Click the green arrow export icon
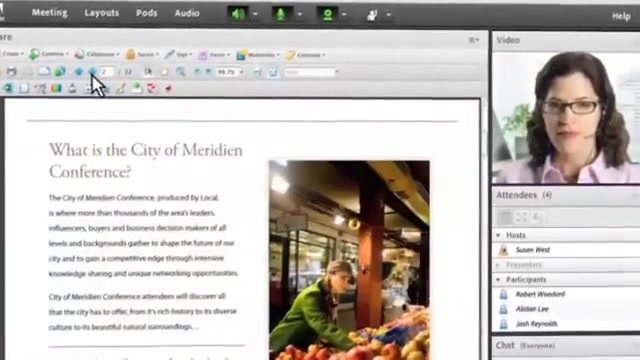The height and width of the screenshot is (360, 640). (137, 88)
